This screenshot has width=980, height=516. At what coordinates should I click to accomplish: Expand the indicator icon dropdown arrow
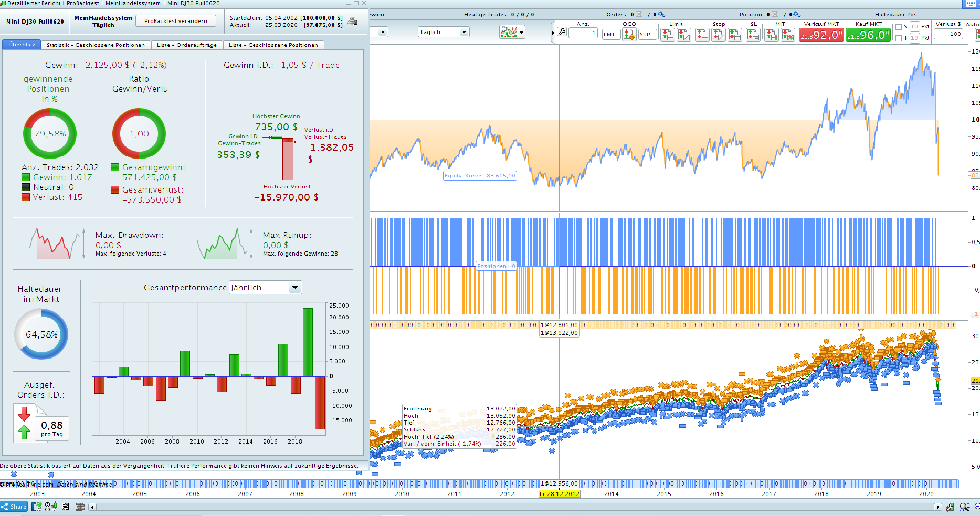(521, 33)
